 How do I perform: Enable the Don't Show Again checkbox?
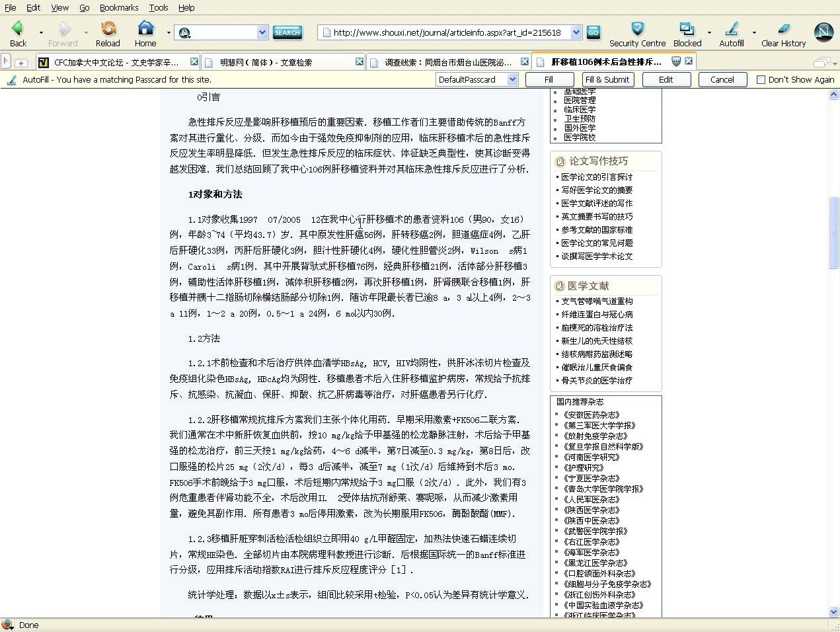click(761, 79)
